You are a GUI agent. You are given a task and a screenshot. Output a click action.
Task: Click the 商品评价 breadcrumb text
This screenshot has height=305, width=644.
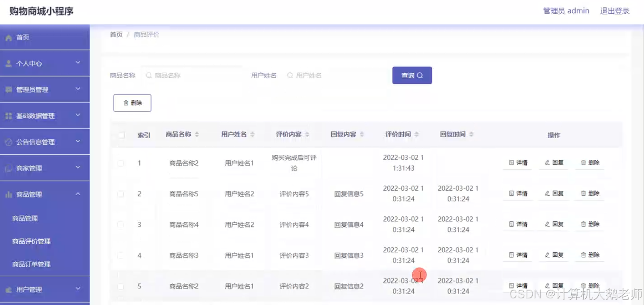tap(146, 35)
